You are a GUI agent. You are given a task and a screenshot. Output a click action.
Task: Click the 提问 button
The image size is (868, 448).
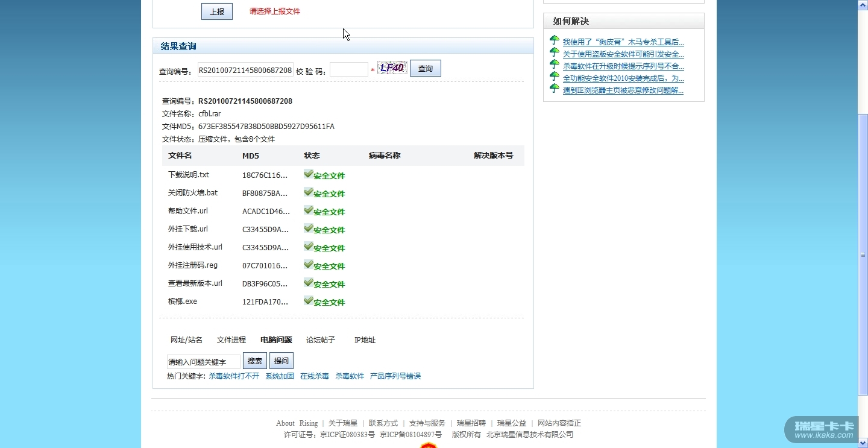(x=281, y=361)
